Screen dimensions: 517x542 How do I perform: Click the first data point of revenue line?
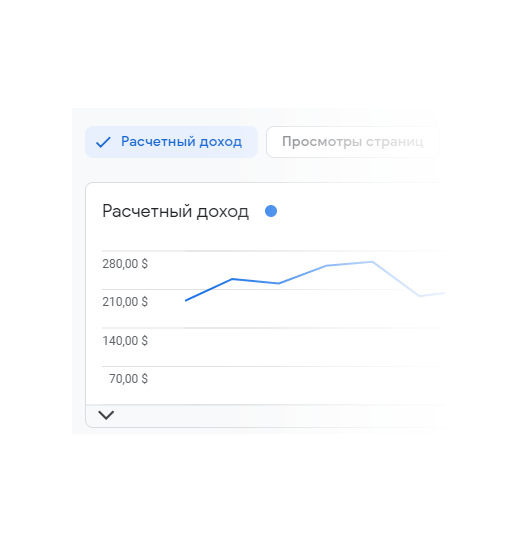(x=186, y=300)
